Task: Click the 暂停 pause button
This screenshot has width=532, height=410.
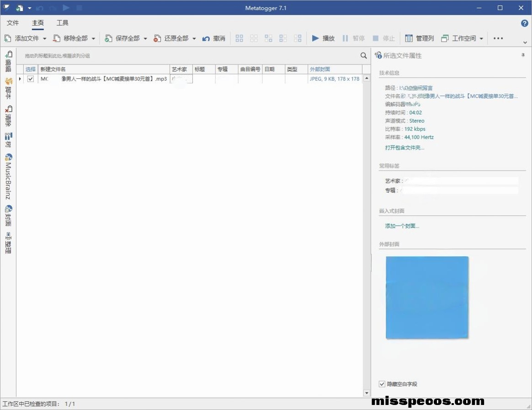Action: tap(354, 38)
